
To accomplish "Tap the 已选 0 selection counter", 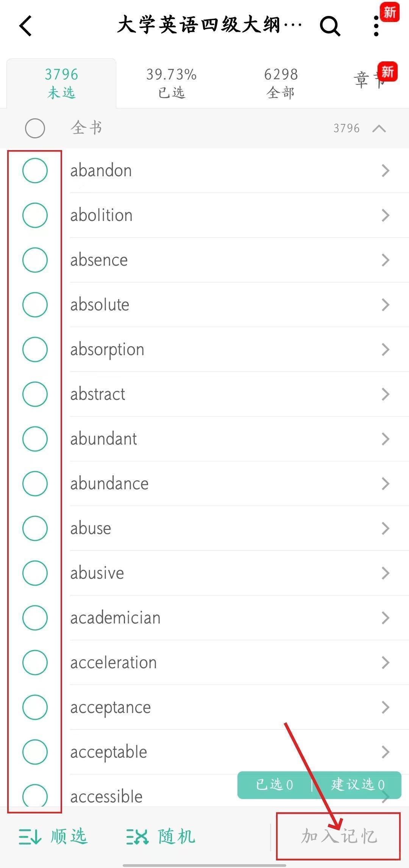I will [x=275, y=784].
